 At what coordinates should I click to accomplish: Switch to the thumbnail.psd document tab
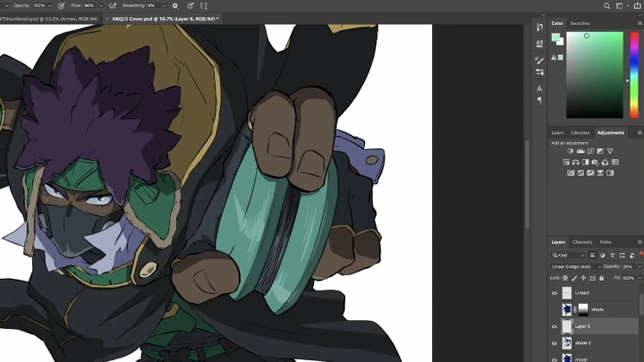[x=49, y=19]
